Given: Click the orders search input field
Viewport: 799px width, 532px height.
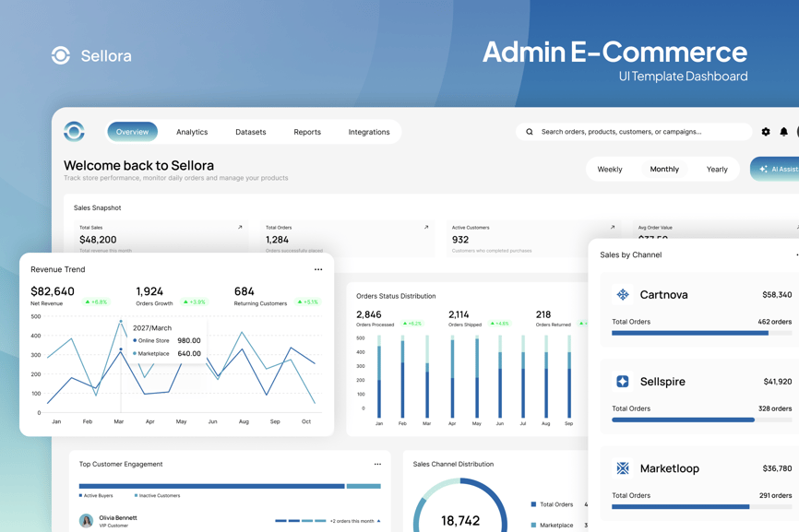Looking at the screenshot, I should point(637,132).
